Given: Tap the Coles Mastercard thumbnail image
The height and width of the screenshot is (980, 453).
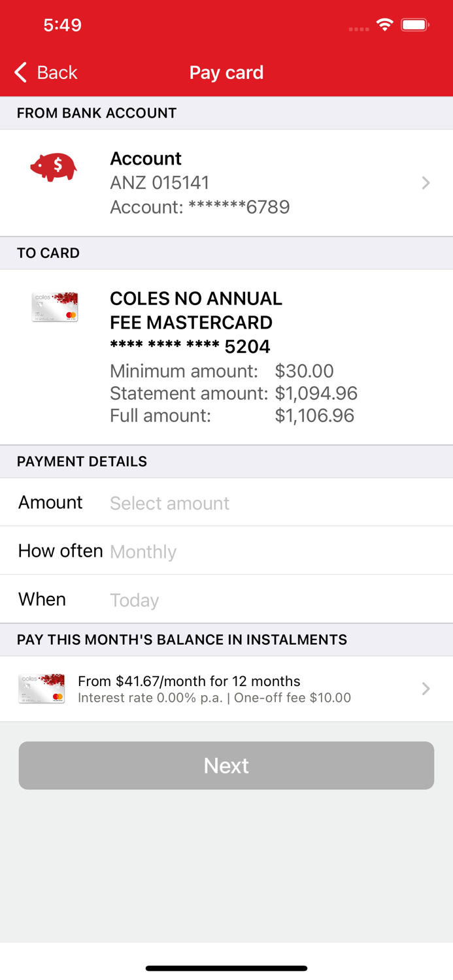Looking at the screenshot, I should click(x=54, y=306).
